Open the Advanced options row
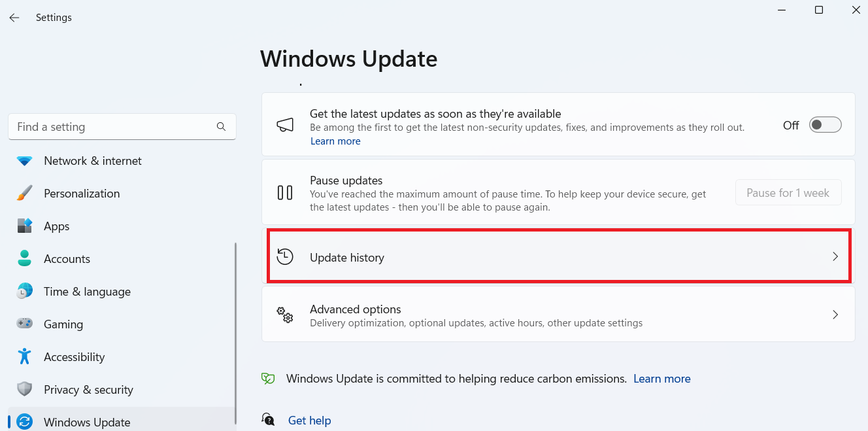868x431 pixels. (x=559, y=315)
